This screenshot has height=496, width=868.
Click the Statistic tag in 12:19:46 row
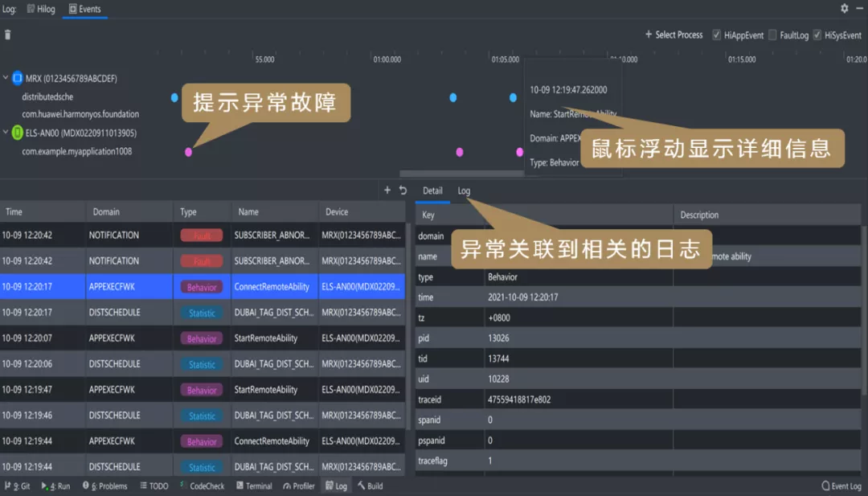point(202,416)
